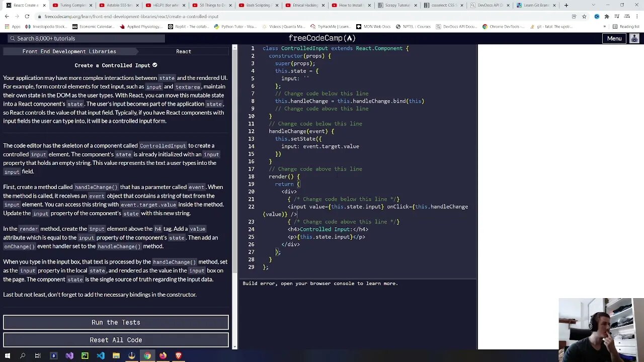The width and height of the screenshot is (644, 362).
Task: Click the Run the Tests button
Action: pyautogui.click(x=116, y=322)
